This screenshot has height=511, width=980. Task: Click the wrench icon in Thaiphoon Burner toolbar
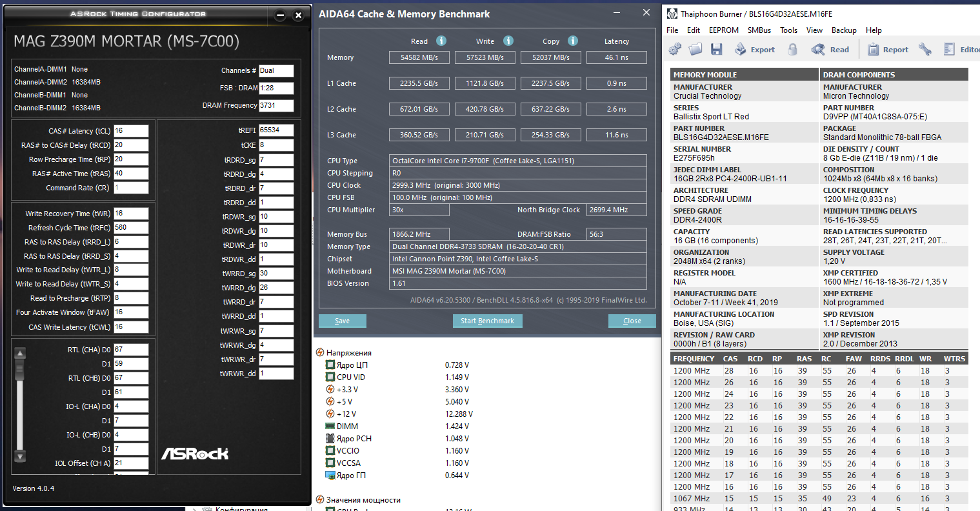[925, 50]
